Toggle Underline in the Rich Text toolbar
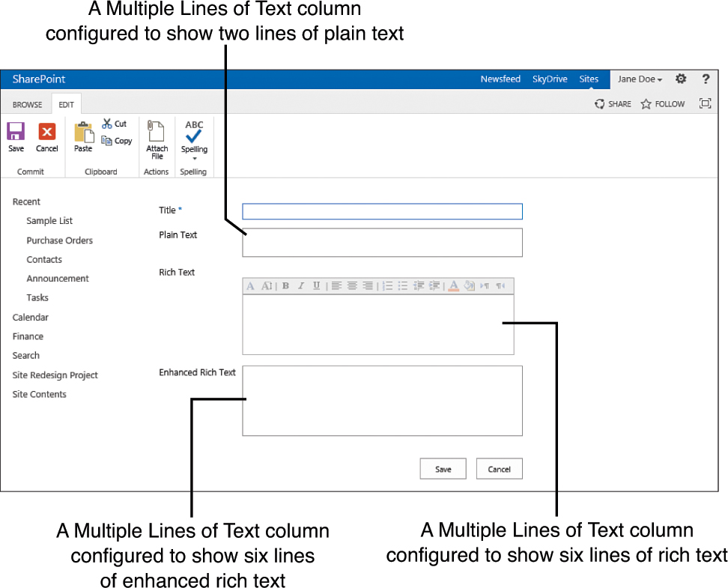The height and width of the screenshot is (588, 728). coord(316,285)
